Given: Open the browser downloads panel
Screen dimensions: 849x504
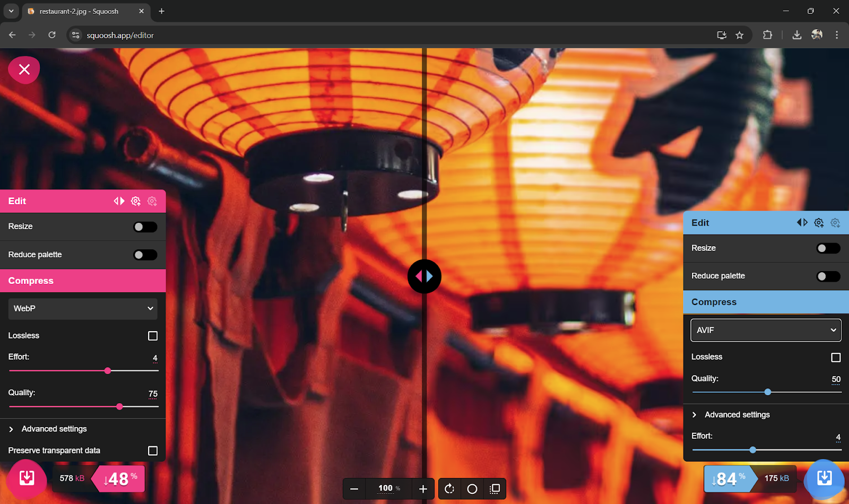Looking at the screenshot, I should (796, 35).
